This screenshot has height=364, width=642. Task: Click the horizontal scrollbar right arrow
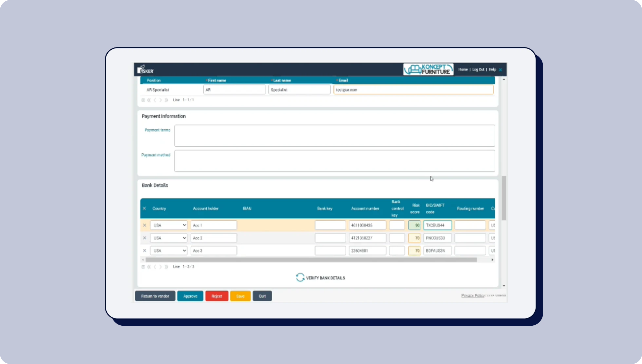coord(492,260)
